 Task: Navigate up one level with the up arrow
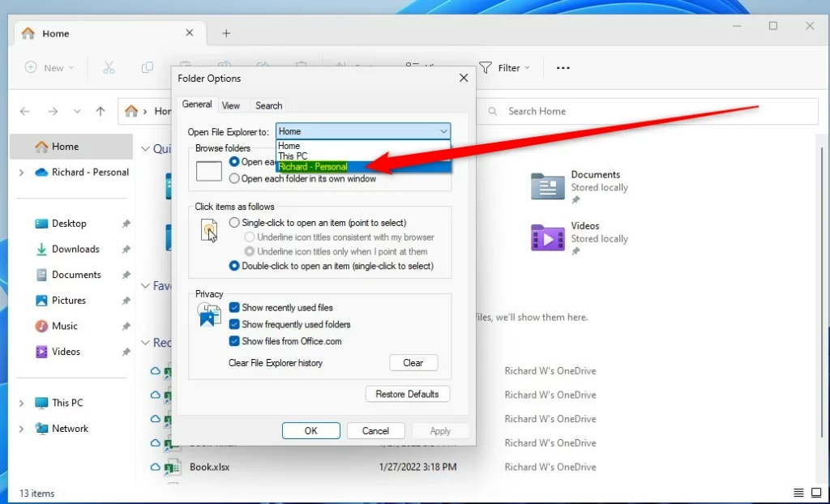pyautogui.click(x=99, y=111)
